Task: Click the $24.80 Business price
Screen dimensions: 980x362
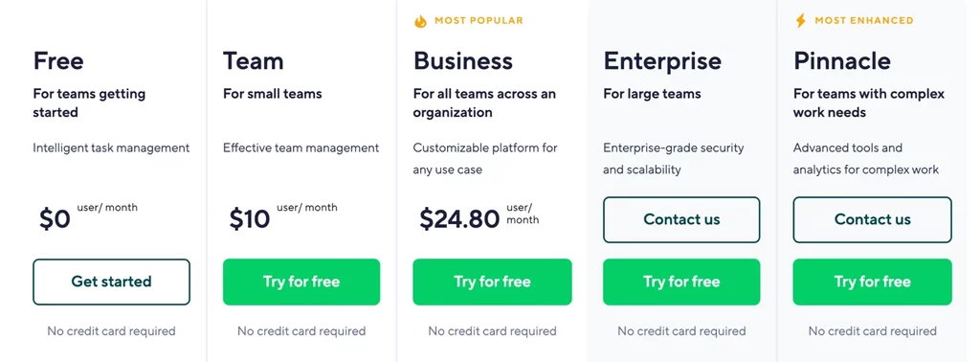Action: coord(459,218)
